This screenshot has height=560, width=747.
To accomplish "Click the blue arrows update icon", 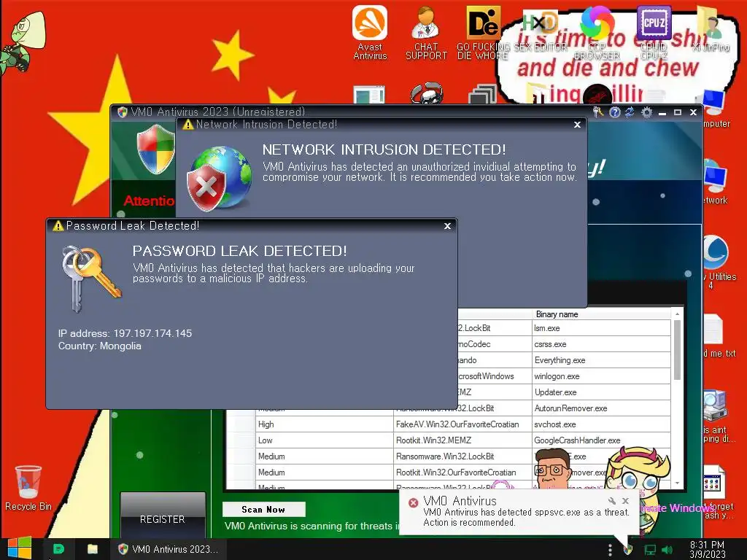I will pyautogui.click(x=630, y=112).
